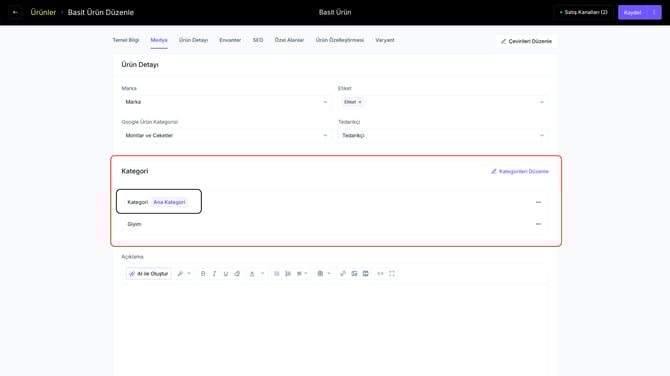This screenshot has width=670, height=376.
Task: Expand the Etiket dropdown arrow
Action: [541, 102]
